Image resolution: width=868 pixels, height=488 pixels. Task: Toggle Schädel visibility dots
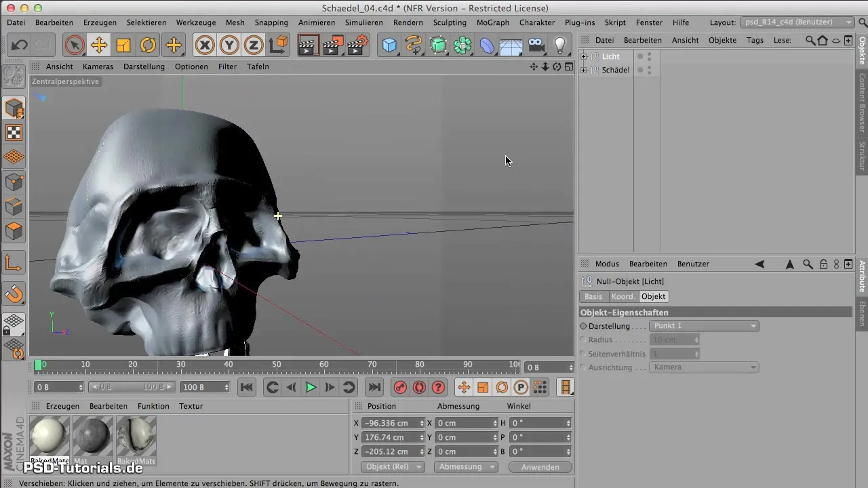point(649,70)
